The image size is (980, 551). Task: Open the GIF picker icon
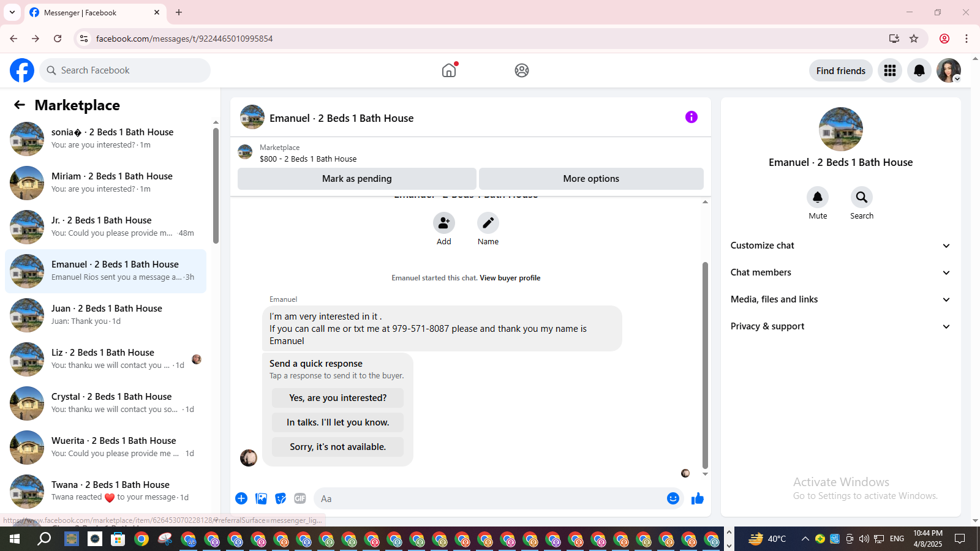[300, 498]
